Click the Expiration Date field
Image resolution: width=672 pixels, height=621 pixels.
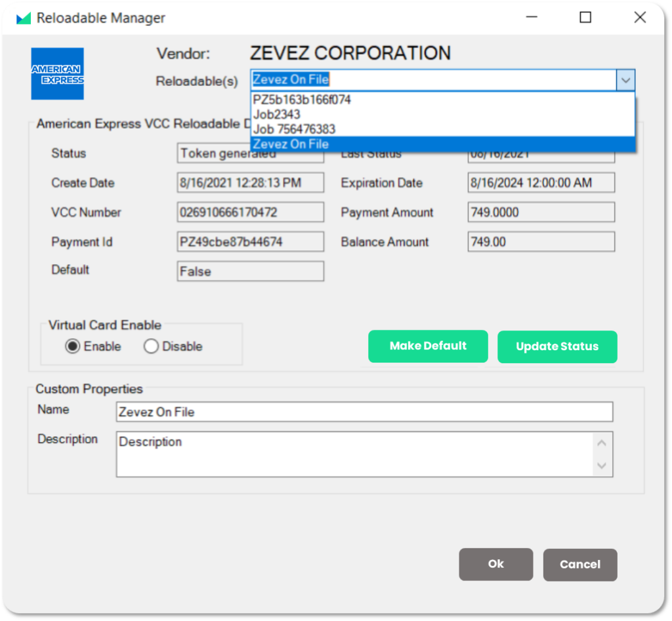(541, 183)
